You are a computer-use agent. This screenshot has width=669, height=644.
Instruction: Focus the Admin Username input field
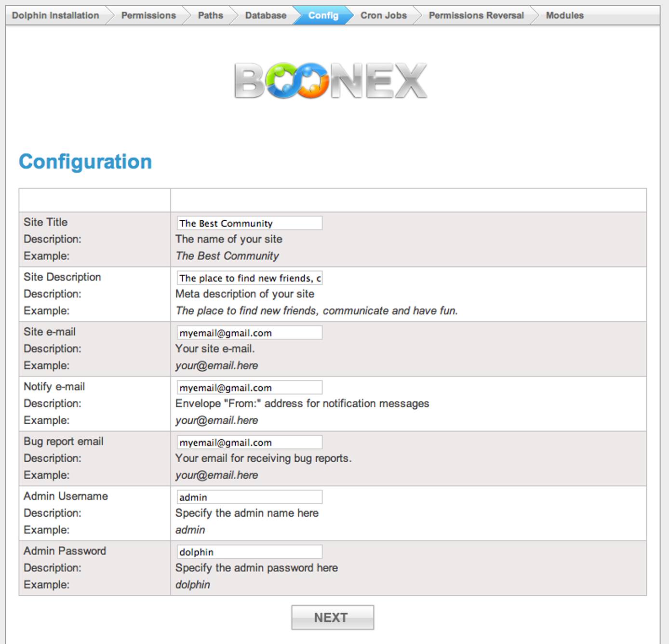249,497
